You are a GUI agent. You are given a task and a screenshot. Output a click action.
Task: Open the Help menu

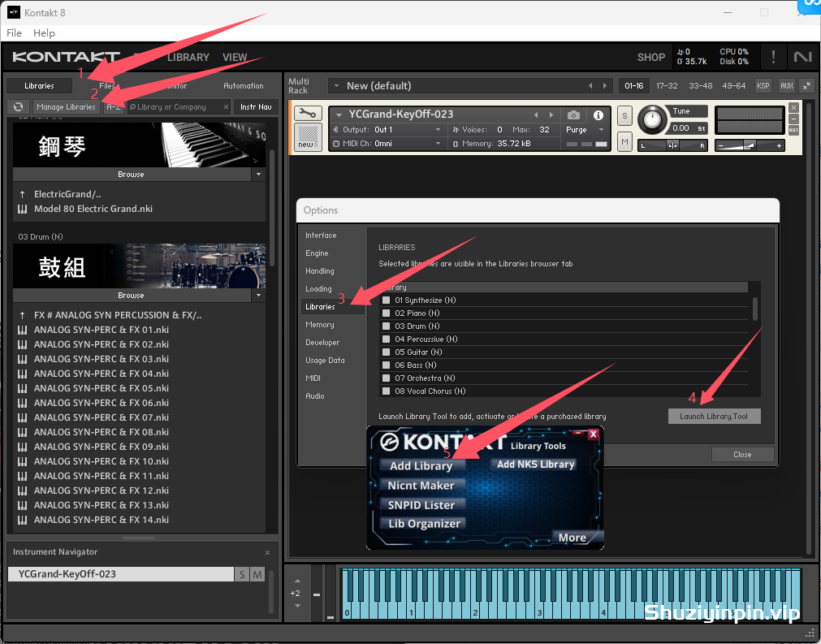[44, 33]
